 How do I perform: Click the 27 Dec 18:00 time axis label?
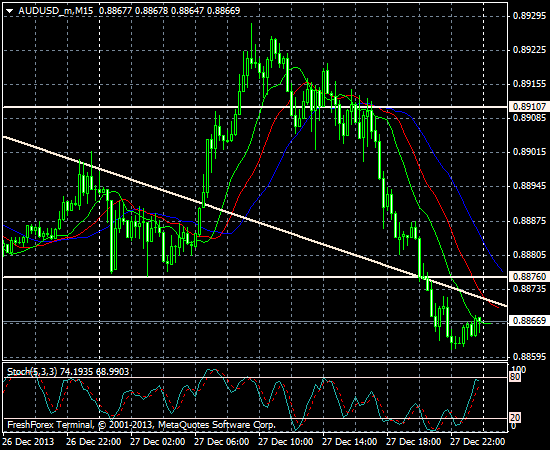pos(414,441)
